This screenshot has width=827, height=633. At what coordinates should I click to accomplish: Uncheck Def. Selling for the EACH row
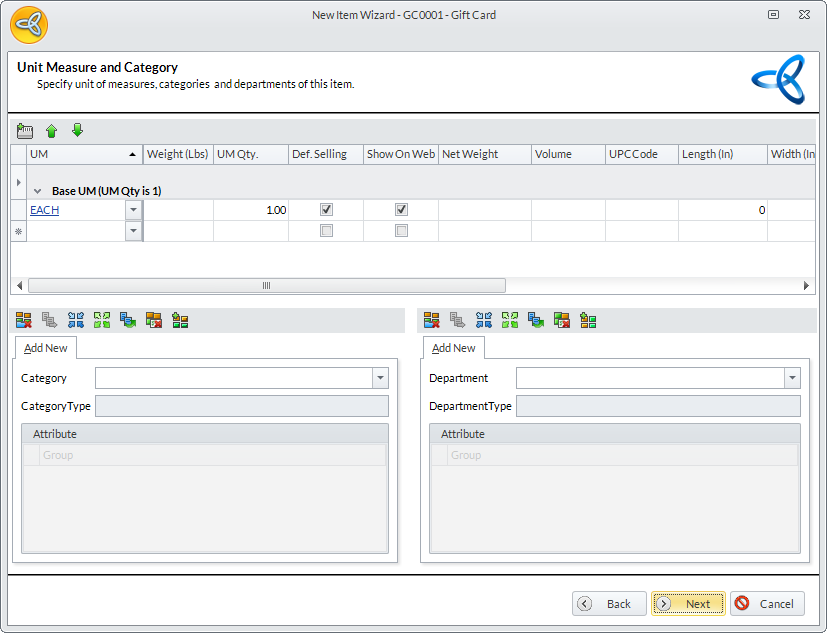pos(326,210)
